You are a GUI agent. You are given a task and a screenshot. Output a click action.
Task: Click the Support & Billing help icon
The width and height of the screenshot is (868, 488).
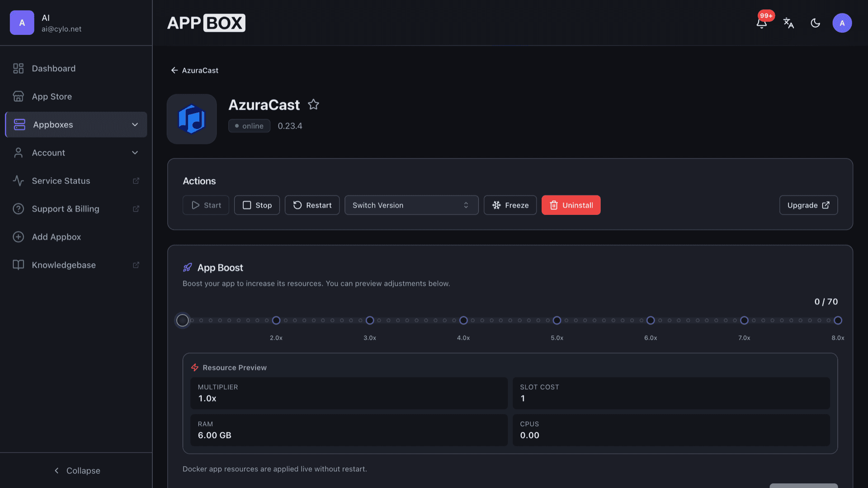tap(18, 208)
